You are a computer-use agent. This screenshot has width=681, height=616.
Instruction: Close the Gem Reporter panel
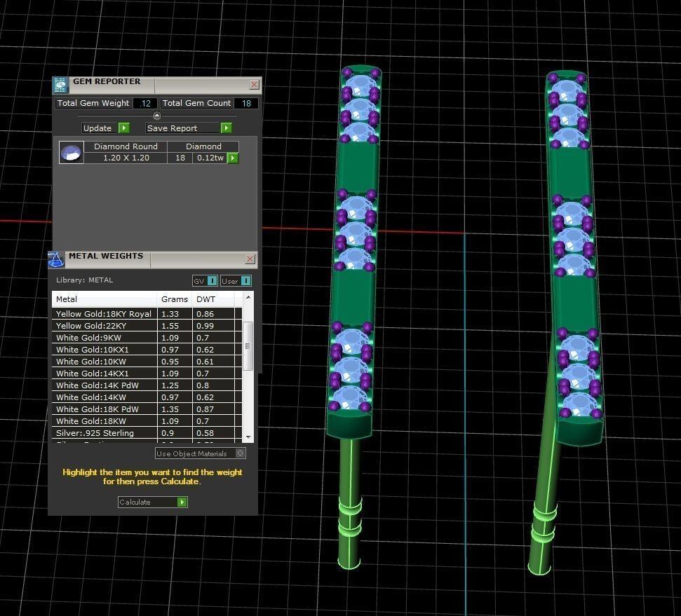coord(254,85)
